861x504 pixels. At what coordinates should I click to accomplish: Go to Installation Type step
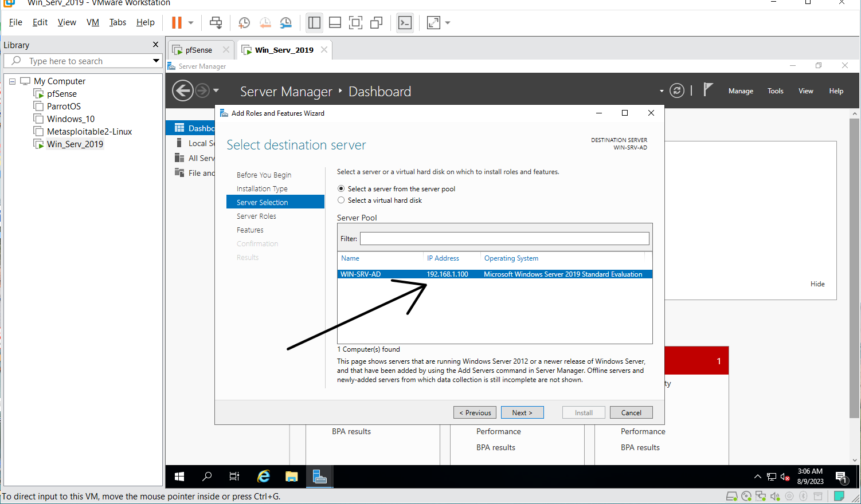[x=262, y=188]
